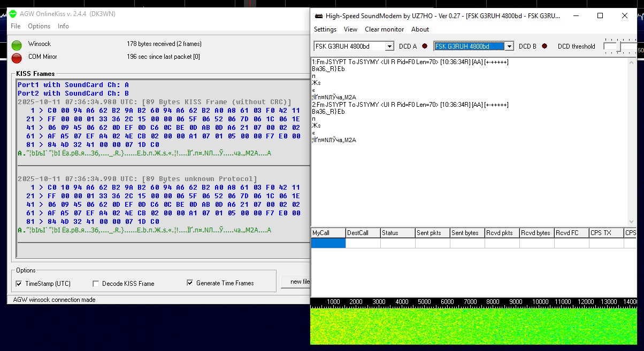The image size is (644, 351).
Task: Open the SoundModem Settings menu
Action: [325, 29]
